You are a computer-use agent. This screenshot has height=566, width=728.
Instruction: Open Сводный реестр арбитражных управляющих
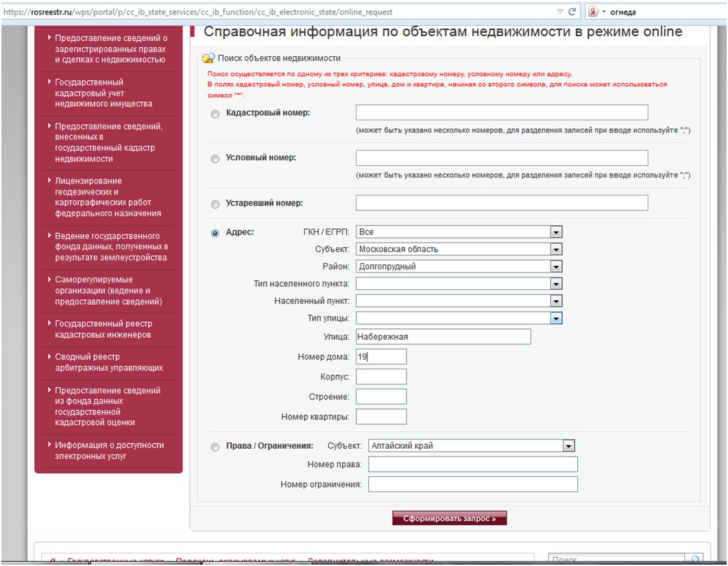click(108, 362)
